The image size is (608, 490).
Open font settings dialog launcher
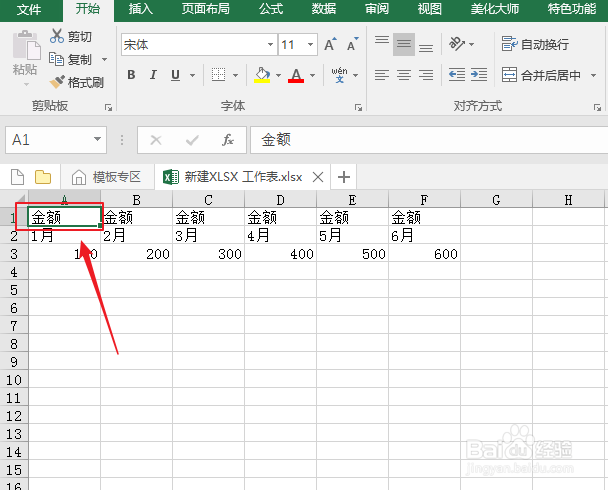click(x=358, y=107)
